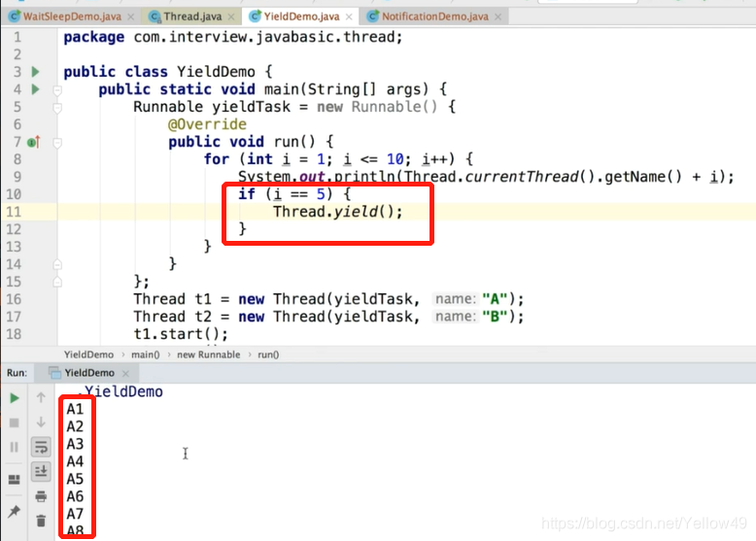This screenshot has height=541, width=756.
Task: Pause the program output
Action: (x=15, y=448)
